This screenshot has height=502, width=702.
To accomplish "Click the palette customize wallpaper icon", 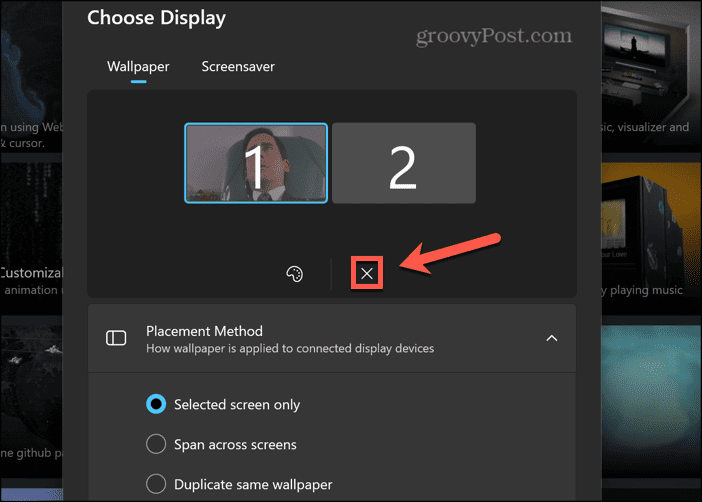I will [x=295, y=274].
